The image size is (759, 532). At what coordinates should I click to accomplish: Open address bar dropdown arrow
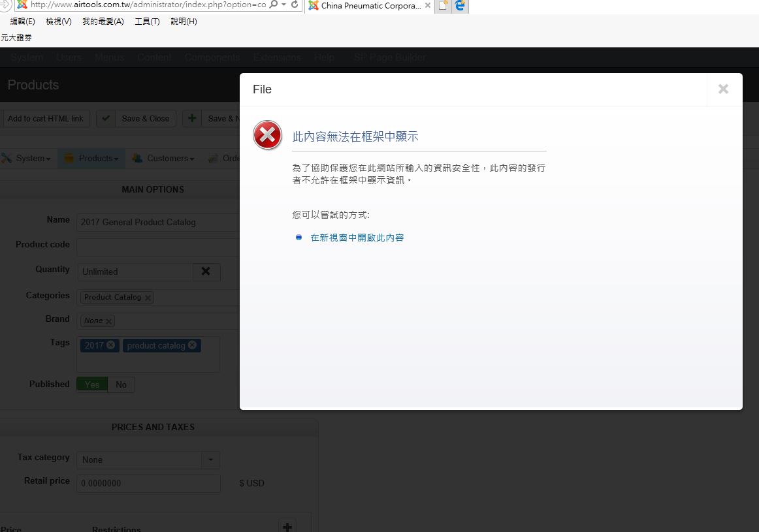pyautogui.click(x=283, y=5)
